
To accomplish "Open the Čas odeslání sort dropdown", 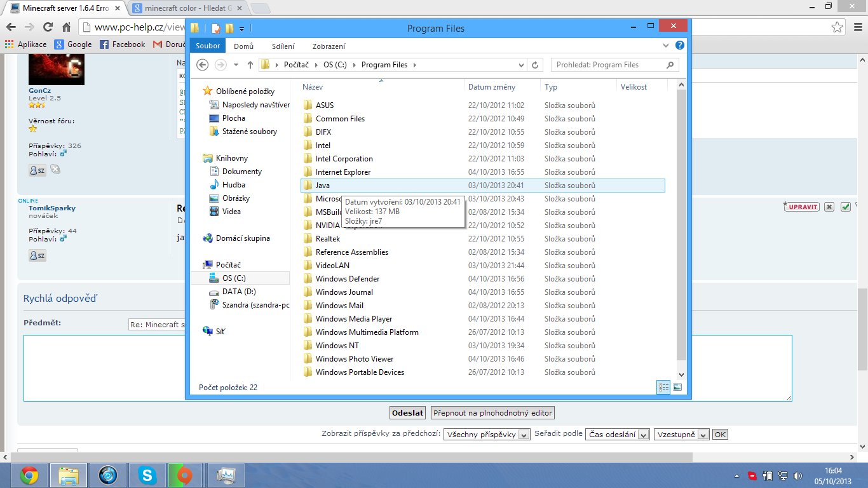I will [x=617, y=435].
